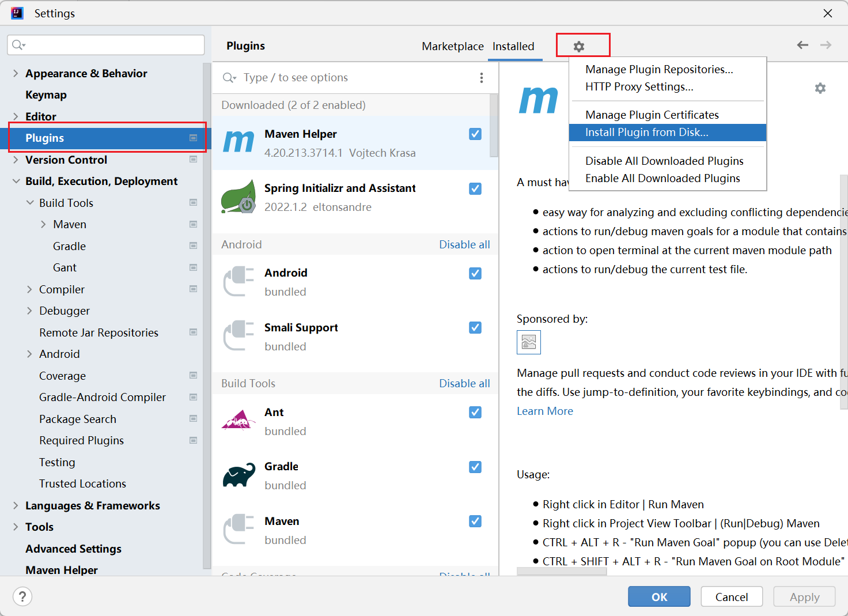Navigate back with the left arrow
The width and height of the screenshot is (848, 616).
click(802, 45)
